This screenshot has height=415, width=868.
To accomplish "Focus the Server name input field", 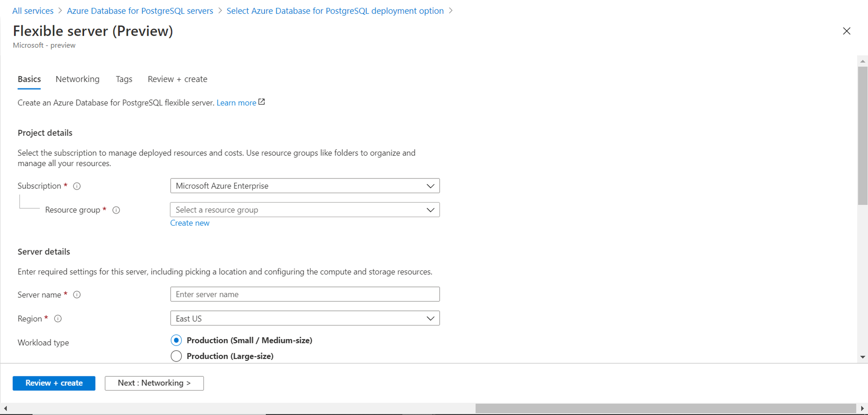I will click(305, 294).
